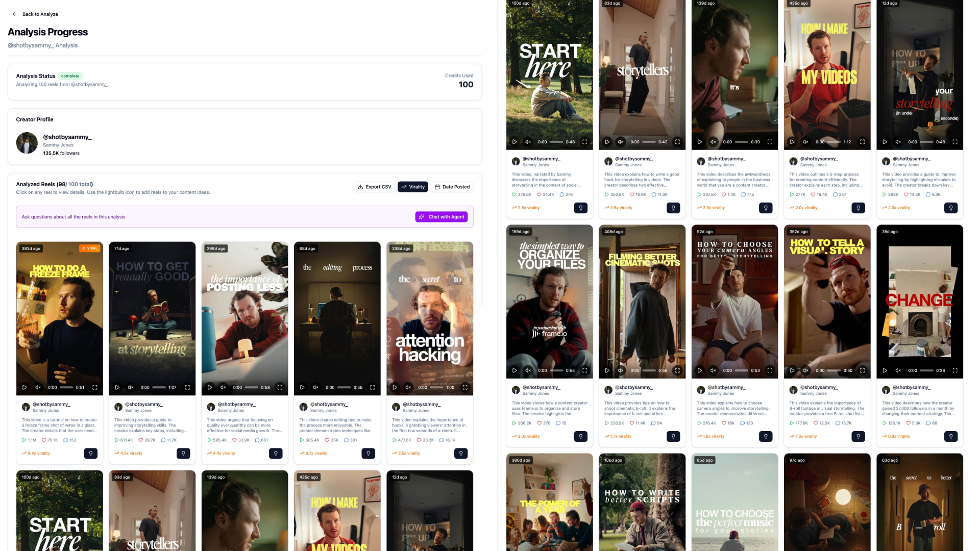Viewport: 980px width, 551px height.
Task: Click the download icon on Export CSV
Action: coord(360,187)
